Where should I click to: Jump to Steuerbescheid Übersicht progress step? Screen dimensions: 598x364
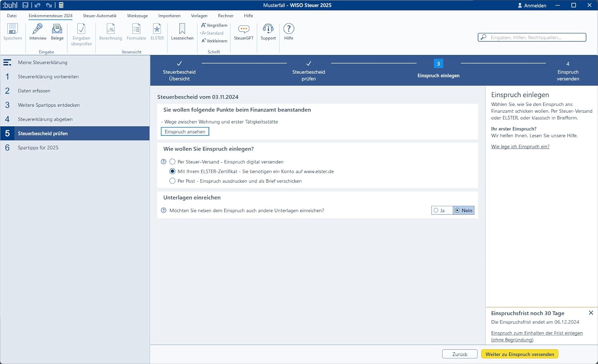(x=179, y=71)
